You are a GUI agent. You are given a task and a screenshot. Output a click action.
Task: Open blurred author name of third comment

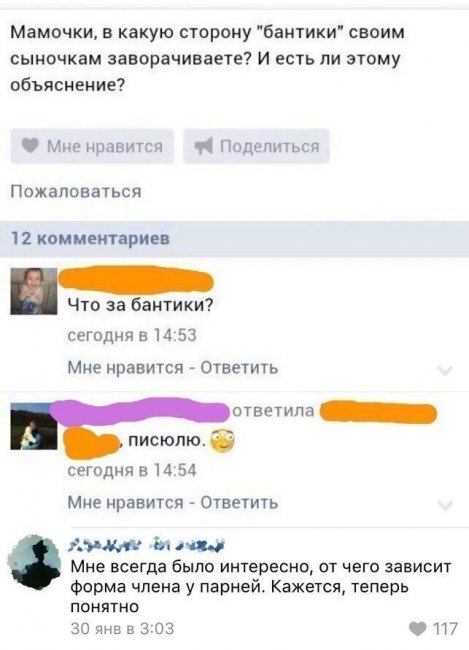pyautogui.click(x=148, y=545)
